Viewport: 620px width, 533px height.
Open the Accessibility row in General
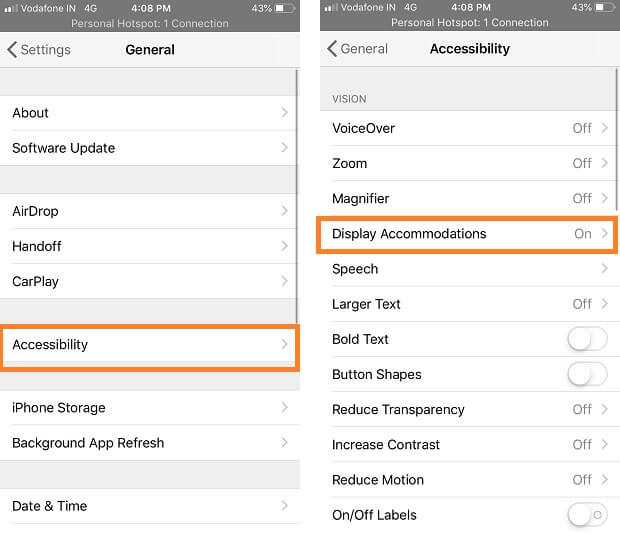pos(150,345)
